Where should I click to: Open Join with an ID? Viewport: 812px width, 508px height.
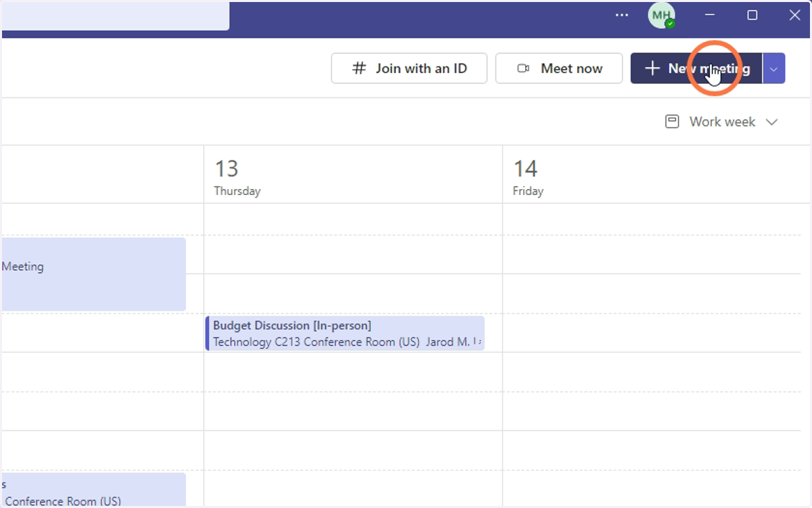tap(409, 68)
